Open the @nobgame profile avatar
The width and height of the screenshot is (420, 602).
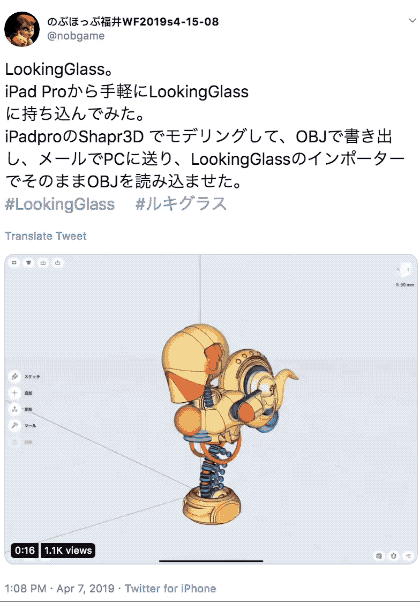(22, 29)
